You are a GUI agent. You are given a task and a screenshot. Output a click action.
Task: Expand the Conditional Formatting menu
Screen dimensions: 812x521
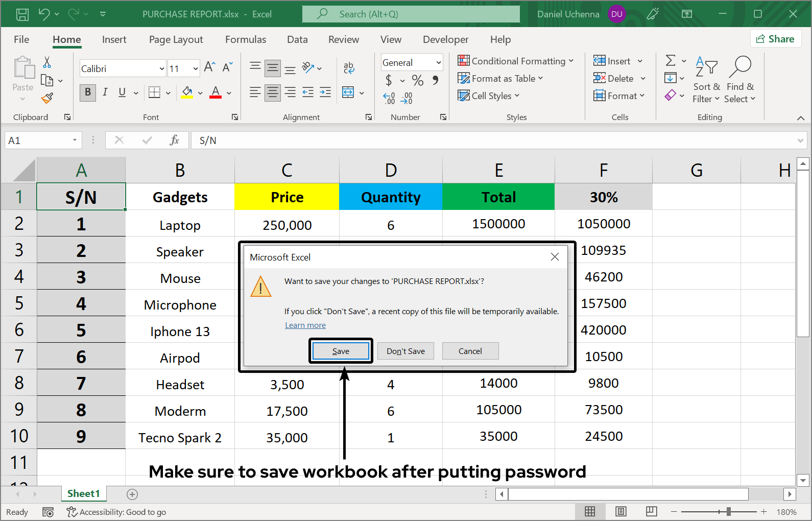[x=515, y=61]
